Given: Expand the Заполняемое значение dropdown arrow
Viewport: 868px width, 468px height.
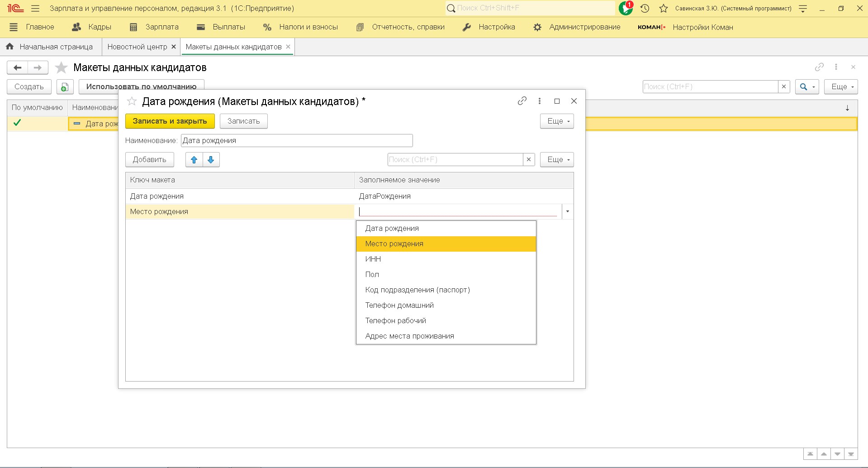Looking at the screenshot, I should tap(567, 211).
